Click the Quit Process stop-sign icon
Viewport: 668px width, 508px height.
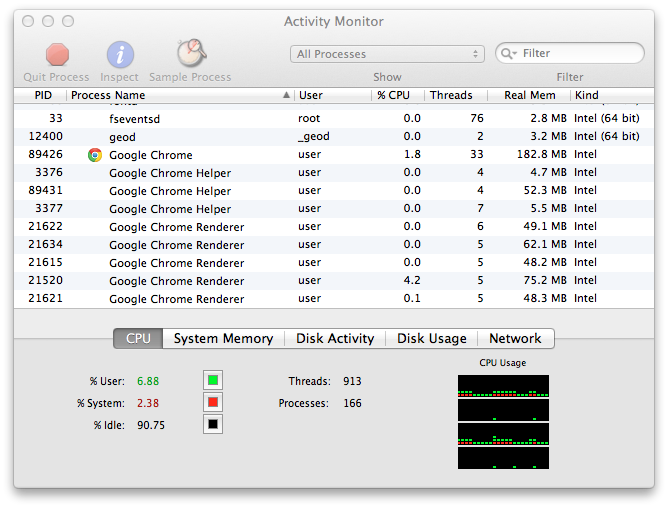(57, 55)
